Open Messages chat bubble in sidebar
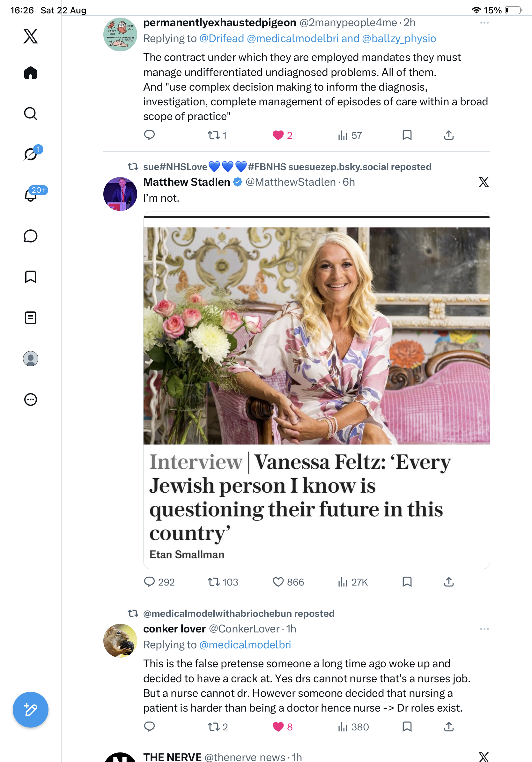 click(31, 236)
